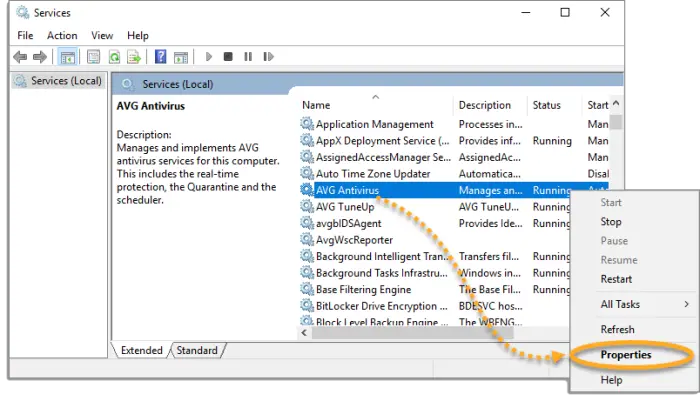Select the AppX Deployment Service row

pos(453,141)
